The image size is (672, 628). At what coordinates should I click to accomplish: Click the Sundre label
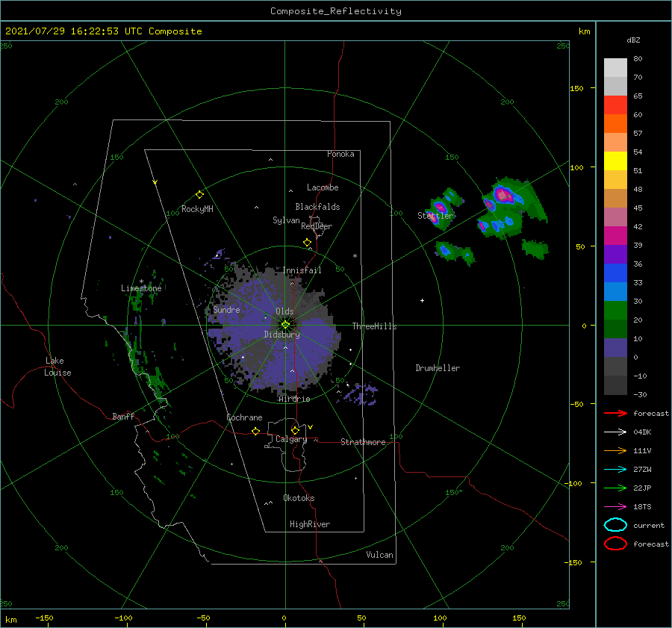227,310
